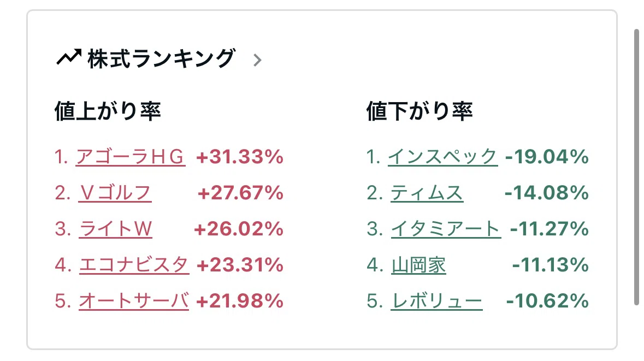Click the -10.62% percentage for レボリュー
The image size is (644, 361).
click(x=547, y=301)
